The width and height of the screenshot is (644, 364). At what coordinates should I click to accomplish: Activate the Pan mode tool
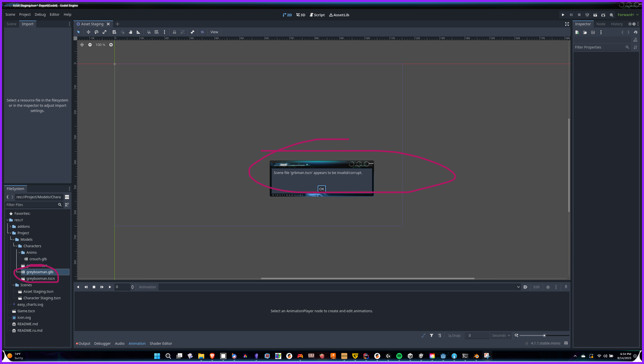130,32
